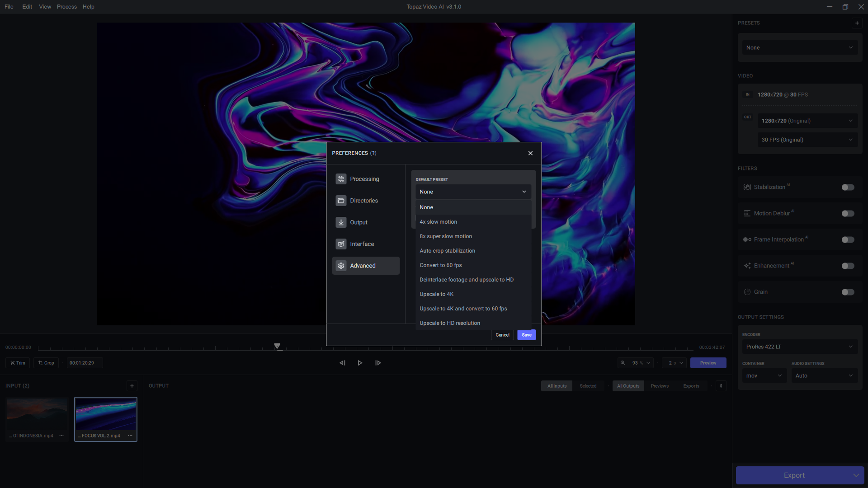Open the Advanced preferences tab

pyautogui.click(x=366, y=266)
